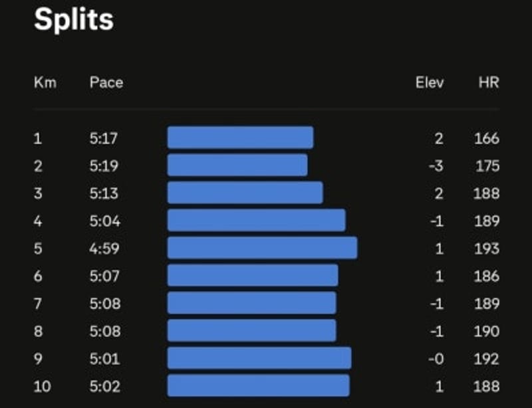Viewport: 532px width, 408px height.
Task: Click the Elev column header
Action: (x=430, y=82)
